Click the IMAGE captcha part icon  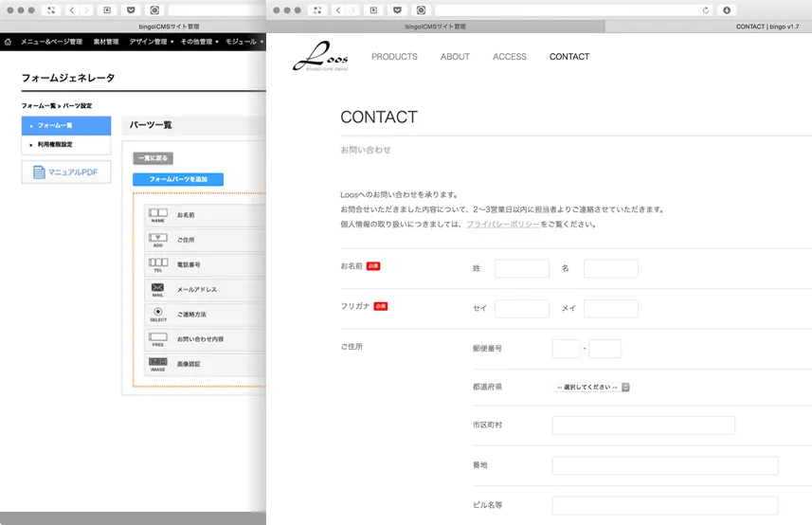(x=157, y=363)
